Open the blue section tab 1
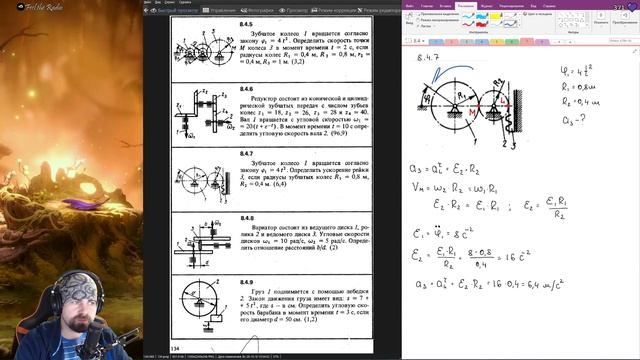Screen dimensions: 640x360 click(436, 42)
